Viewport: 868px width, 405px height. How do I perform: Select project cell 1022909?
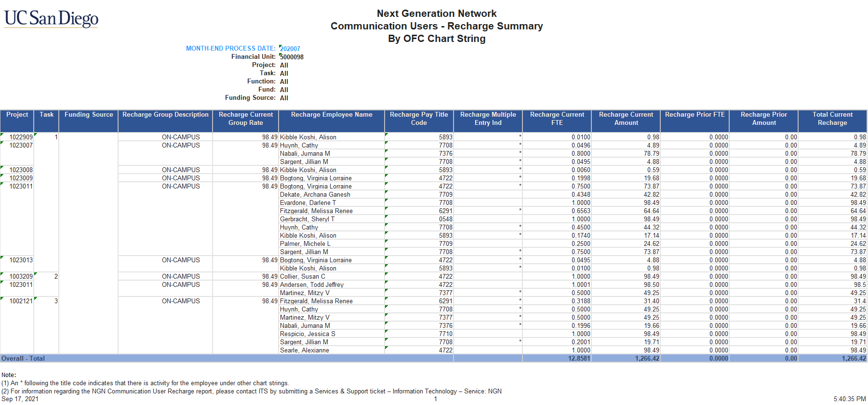click(x=17, y=137)
